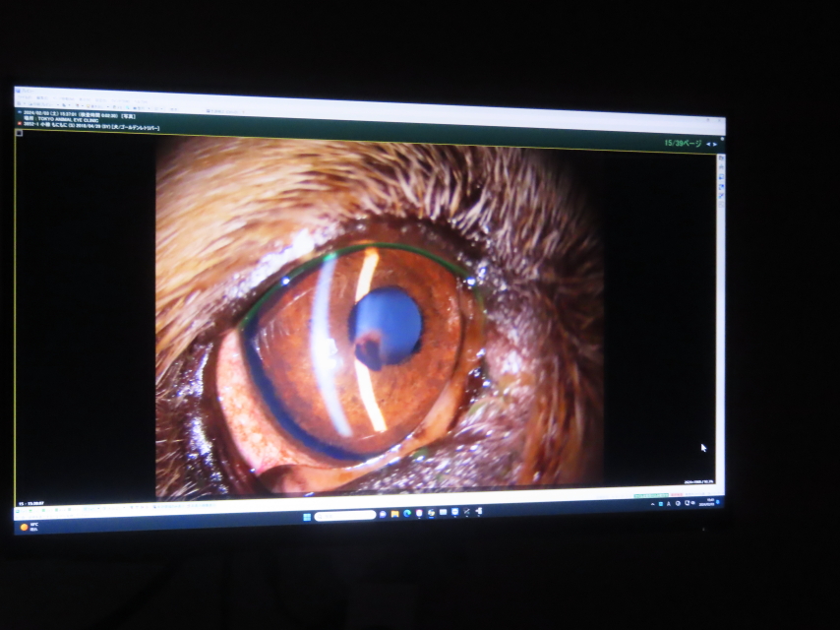Screen dimensions: 840x630
Task: Click the fourth icon in right sidebar
Action: click(721, 186)
